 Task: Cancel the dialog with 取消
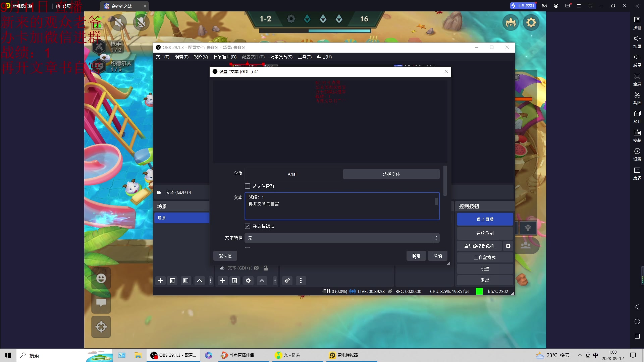(438, 256)
